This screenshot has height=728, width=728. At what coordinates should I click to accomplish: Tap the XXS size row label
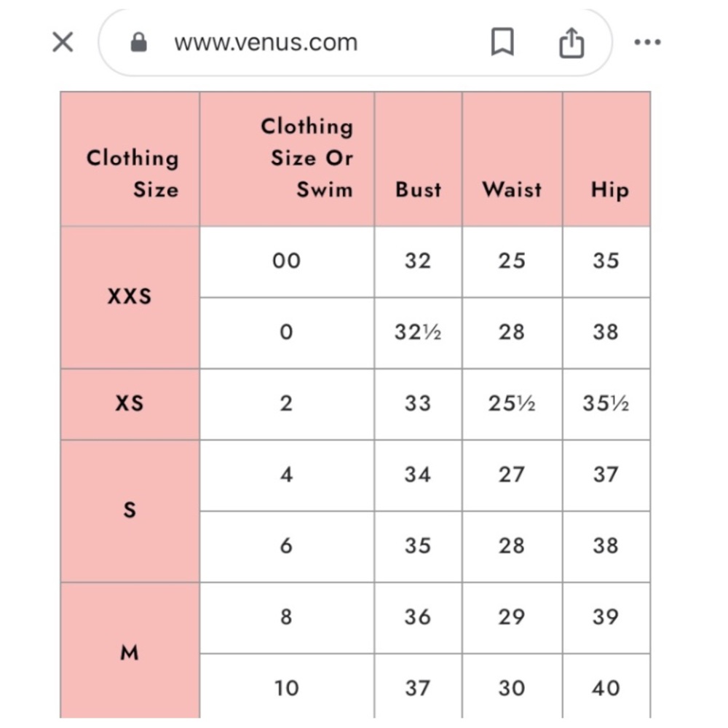click(130, 298)
